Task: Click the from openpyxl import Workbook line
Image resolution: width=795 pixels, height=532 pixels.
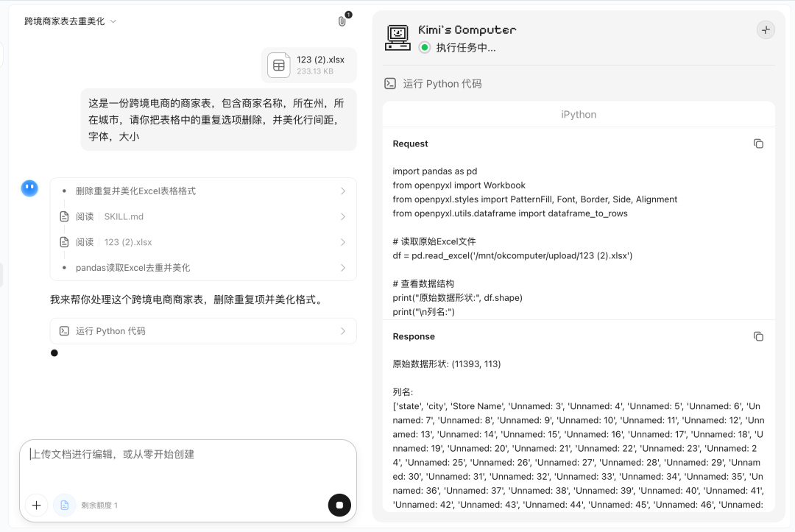Action: (459, 185)
